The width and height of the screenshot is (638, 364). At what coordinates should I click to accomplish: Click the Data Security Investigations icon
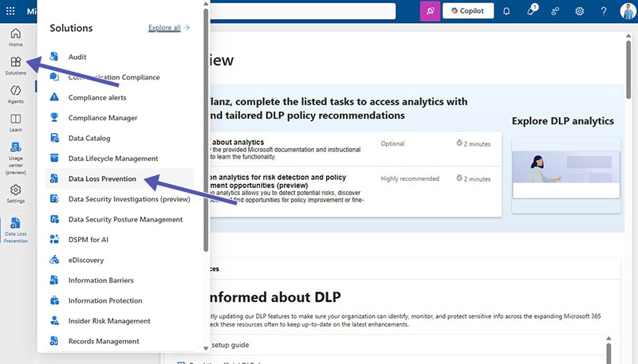coord(54,198)
